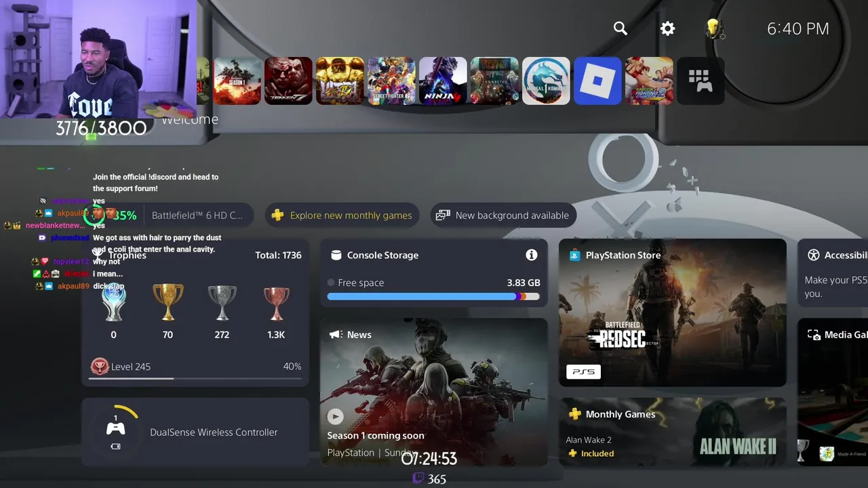Click the PS5 badge on store card
Image resolution: width=868 pixels, height=488 pixels.
(583, 371)
